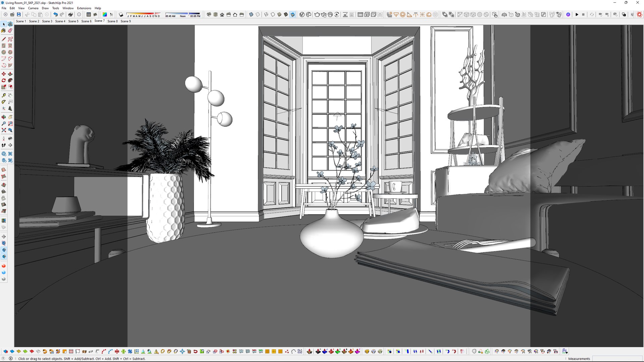Toggle shadows display on or off
The height and width of the screenshot is (362, 644).
pyautogui.click(x=121, y=14)
